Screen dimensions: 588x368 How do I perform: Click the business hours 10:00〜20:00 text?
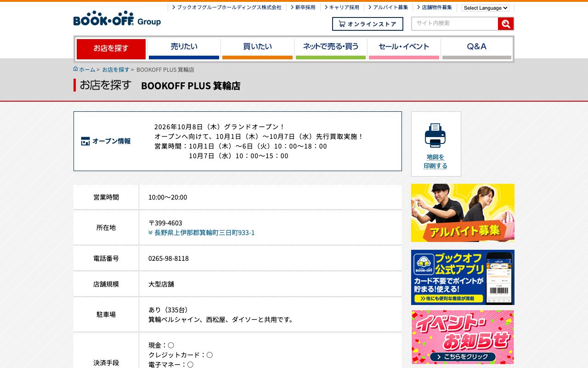168,197
